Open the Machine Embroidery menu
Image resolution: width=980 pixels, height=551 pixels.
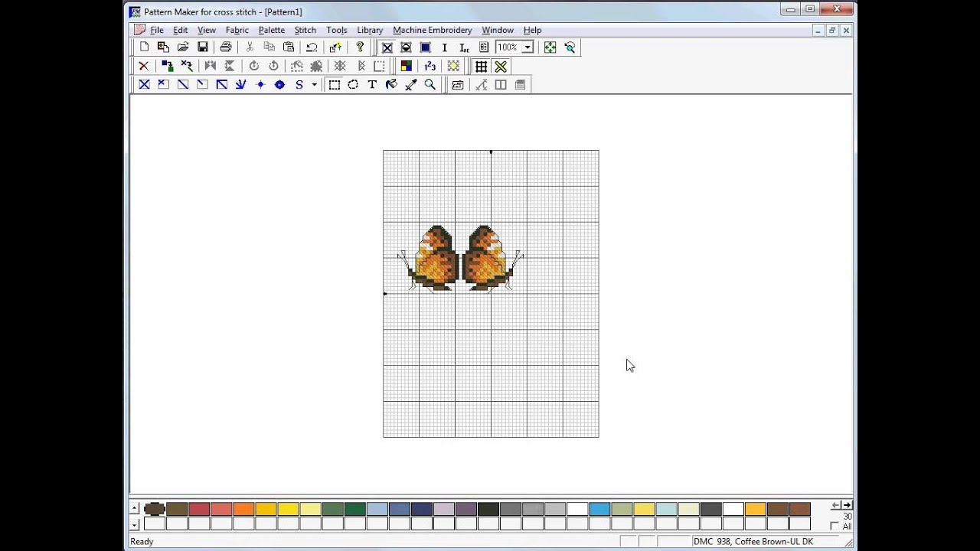[433, 30]
